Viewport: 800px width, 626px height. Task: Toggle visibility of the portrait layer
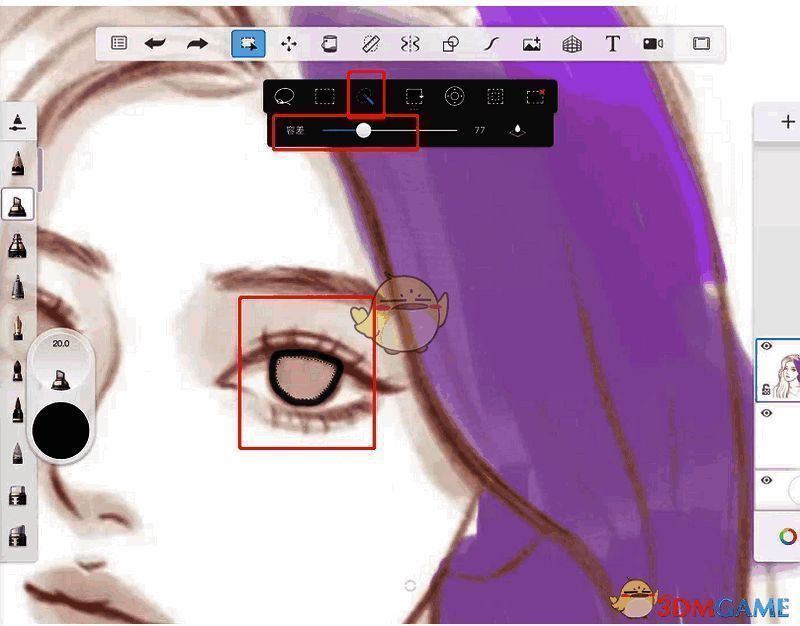coord(766,346)
